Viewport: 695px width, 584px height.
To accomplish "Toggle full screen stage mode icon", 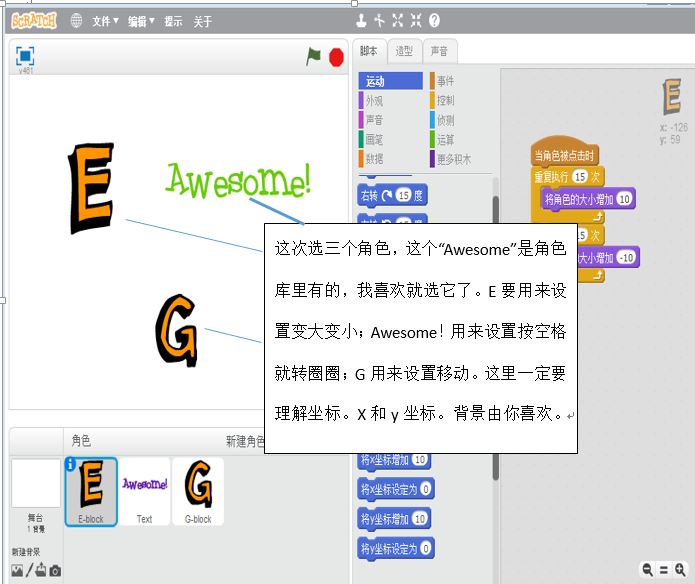I will [25, 56].
